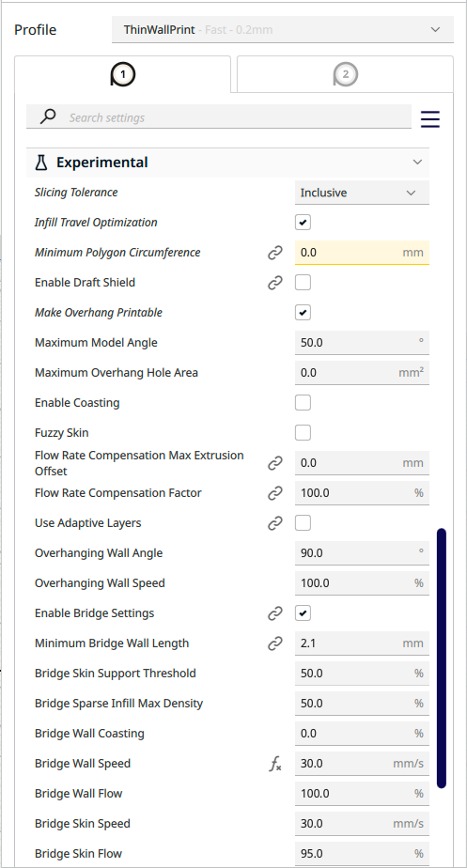Open the Slicing Tolerance dropdown
This screenshot has width=467, height=868.
coord(362,193)
